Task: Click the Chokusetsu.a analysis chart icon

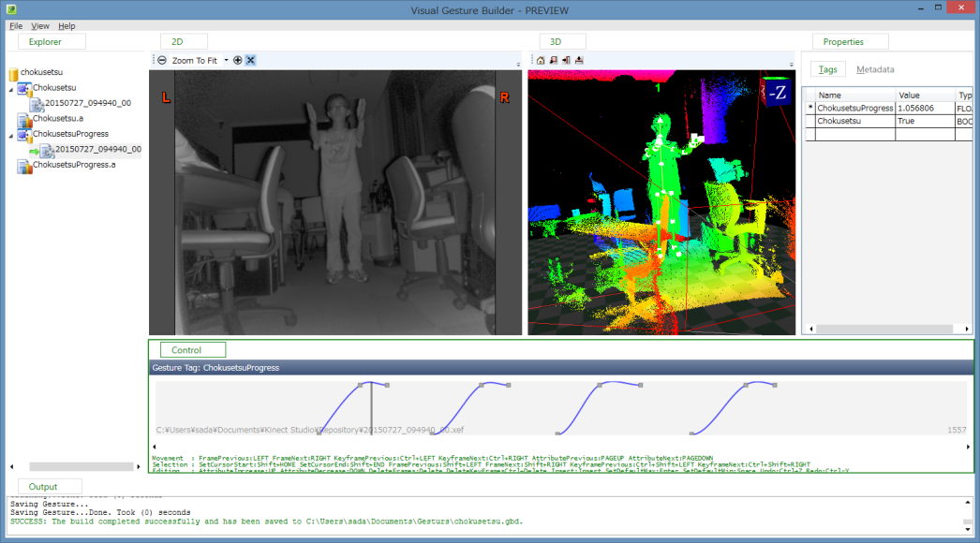Action: pyautogui.click(x=23, y=119)
